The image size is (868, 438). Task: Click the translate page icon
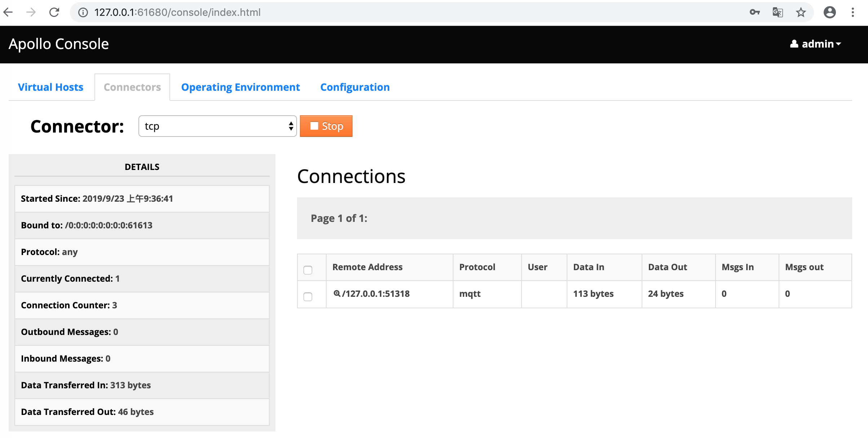[x=778, y=12]
